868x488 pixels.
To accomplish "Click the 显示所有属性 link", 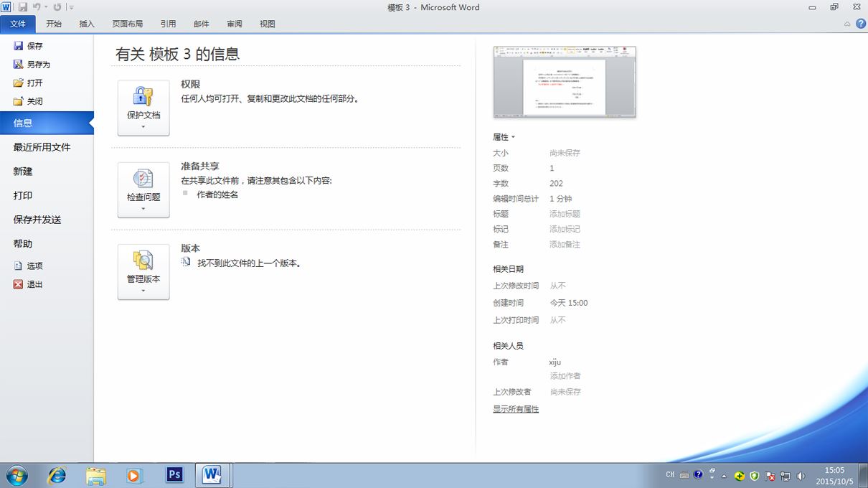I will [x=516, y=409].
